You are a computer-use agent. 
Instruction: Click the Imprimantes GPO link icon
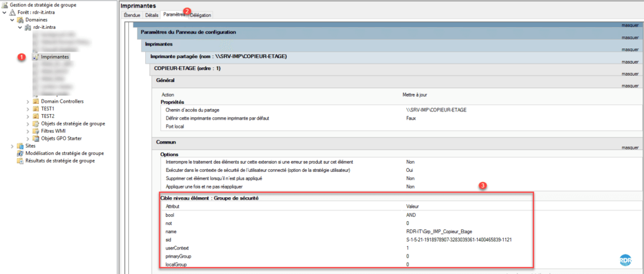[36, 57]
